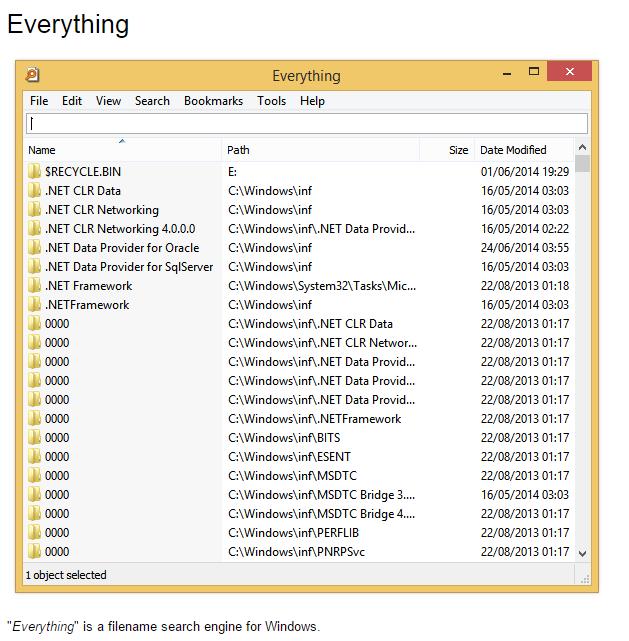Click folder icon of 0000 in inf\MSDTC
The width and height of the screenshot is (629, 641).
pyautogui.click(x=34, y=475)
